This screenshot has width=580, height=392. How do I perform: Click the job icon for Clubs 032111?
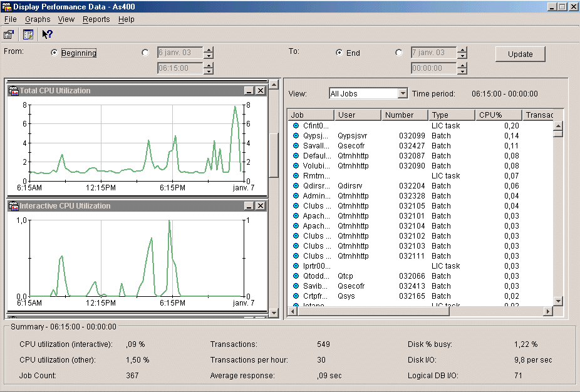click(296, 256)
